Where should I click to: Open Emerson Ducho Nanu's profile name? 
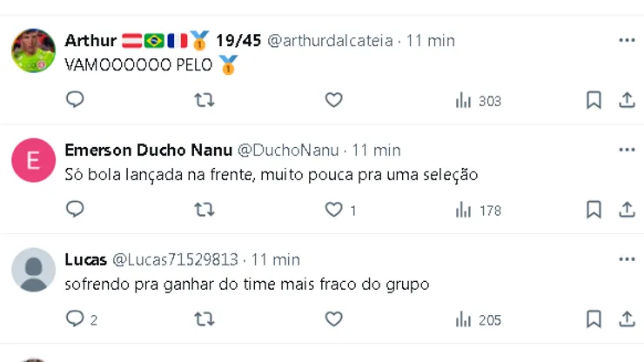pyautogui.click(x=148, y=151)
